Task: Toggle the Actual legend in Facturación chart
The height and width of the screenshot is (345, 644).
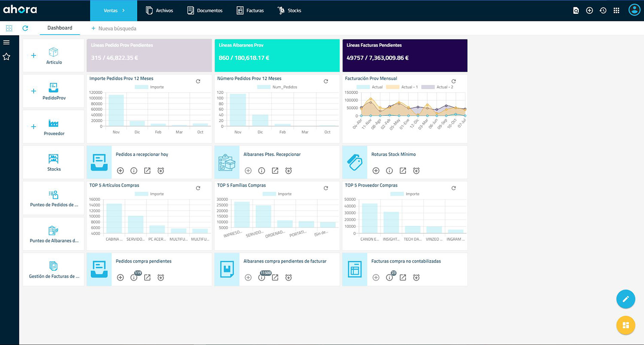Action: pyautogui.click(x=370, y=87)
